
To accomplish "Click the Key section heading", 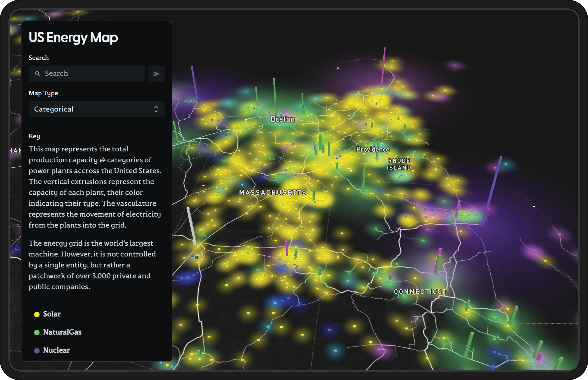I will pos(34,136).
